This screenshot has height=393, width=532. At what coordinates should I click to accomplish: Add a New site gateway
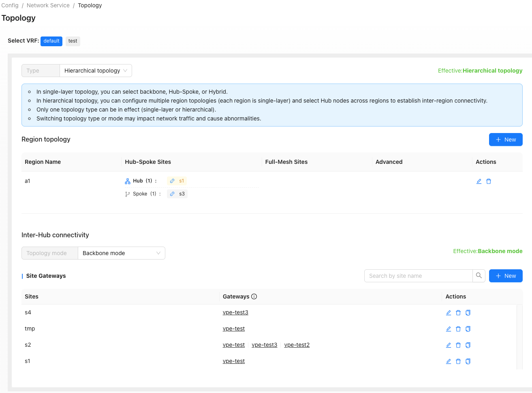click(x=506, y=276)
